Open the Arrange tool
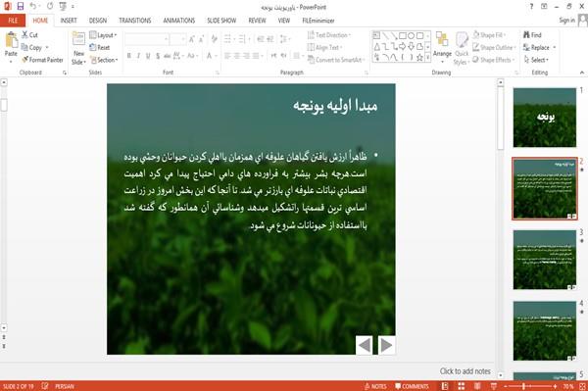588x391 pixels. tap(442, 47)
